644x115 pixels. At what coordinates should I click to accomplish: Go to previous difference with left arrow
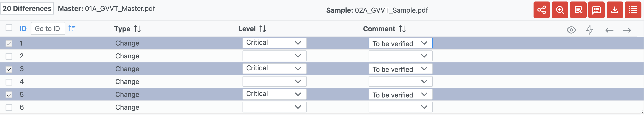(x=609, y=30)
